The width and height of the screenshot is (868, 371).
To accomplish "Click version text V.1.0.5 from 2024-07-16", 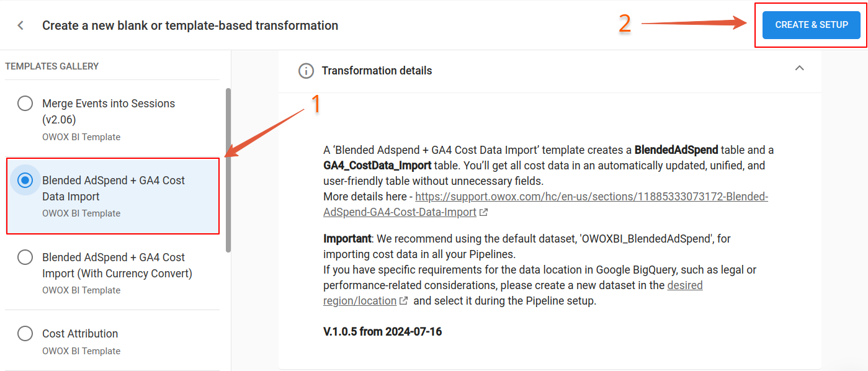I will (382, 332).
